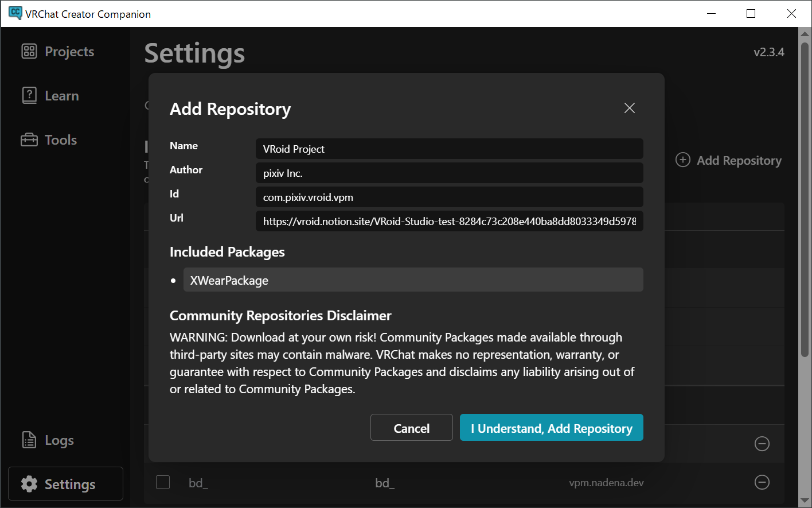Viewport: 812px width, 508px height.
Task: Remove the vpm.nadena.dev repository with minus icon
Action: (762, 482)
